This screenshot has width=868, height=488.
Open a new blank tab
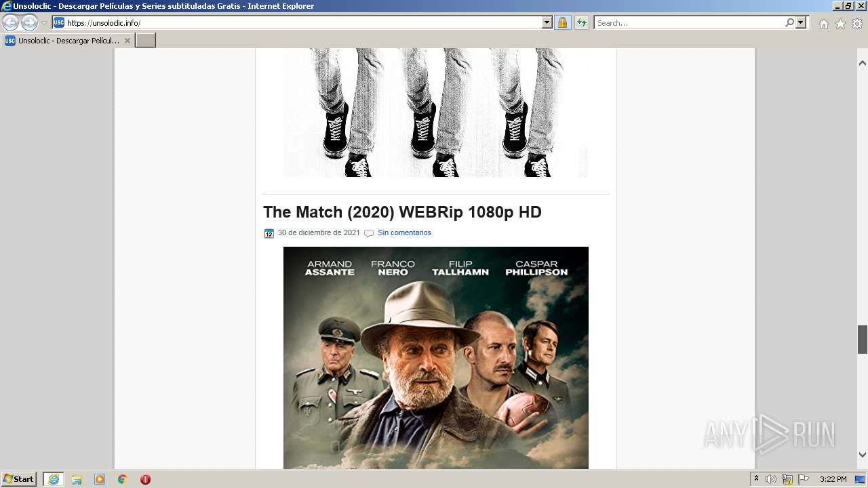146,41
